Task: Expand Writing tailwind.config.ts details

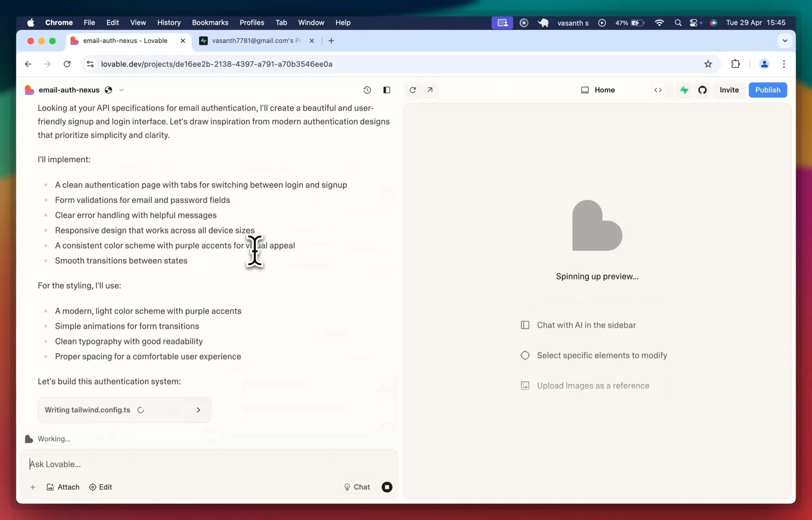Action: (198, 410)
